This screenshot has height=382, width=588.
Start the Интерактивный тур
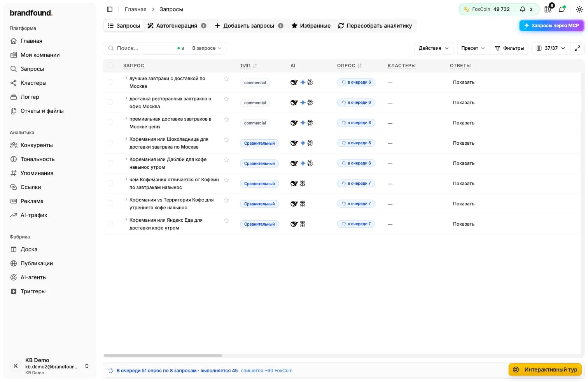tap(545, 370)
